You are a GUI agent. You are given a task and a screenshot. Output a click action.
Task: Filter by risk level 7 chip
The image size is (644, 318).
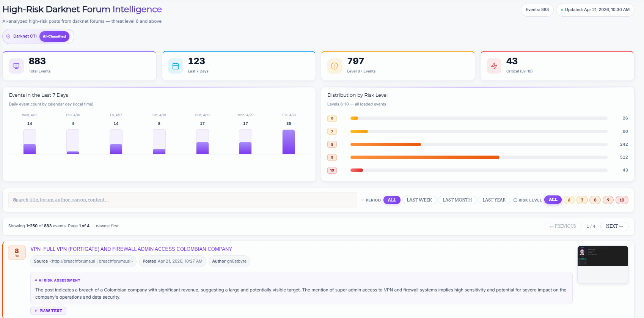(582, 200)
